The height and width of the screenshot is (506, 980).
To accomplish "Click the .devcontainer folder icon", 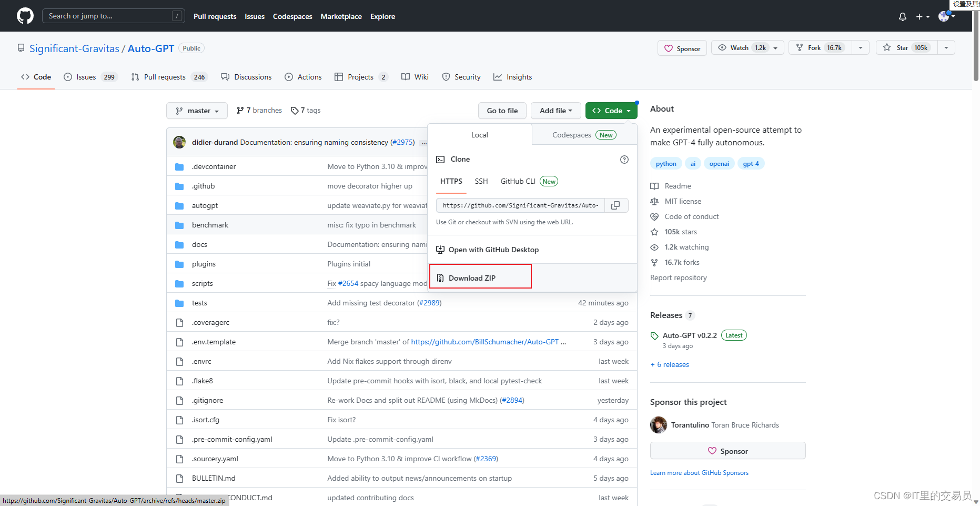I will (x=179, y=167).
